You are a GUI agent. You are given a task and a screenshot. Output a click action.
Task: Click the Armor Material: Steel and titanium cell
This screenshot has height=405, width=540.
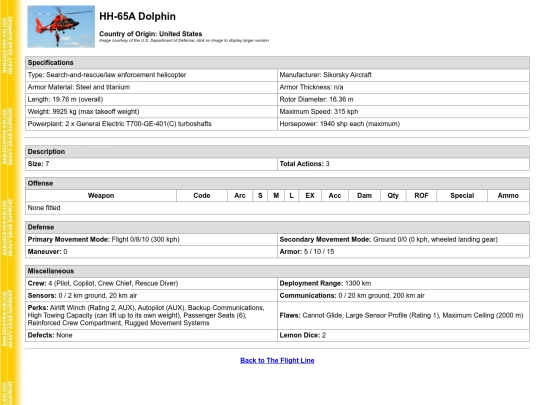tap(151, 87)
